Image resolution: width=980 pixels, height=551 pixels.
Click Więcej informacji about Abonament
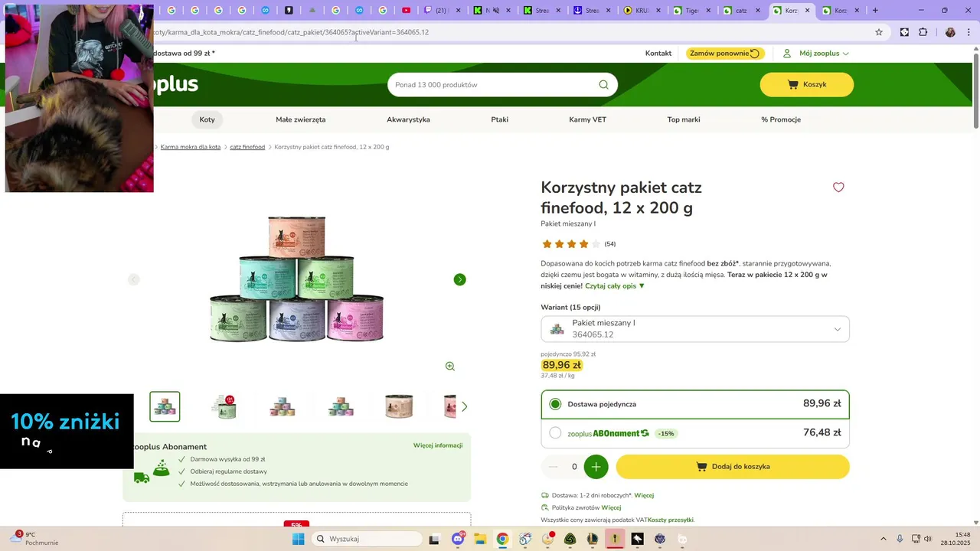point(438,445)
